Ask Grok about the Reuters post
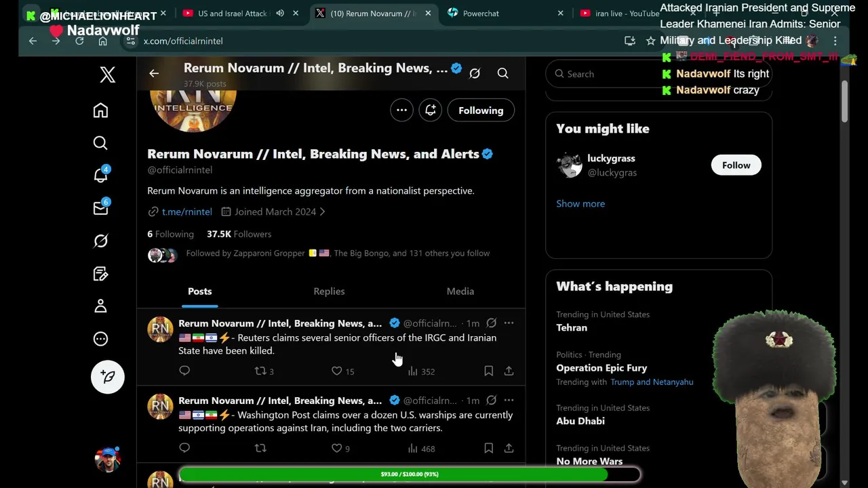The height and width of the screenshot is (488, 868). click(491, 323)
